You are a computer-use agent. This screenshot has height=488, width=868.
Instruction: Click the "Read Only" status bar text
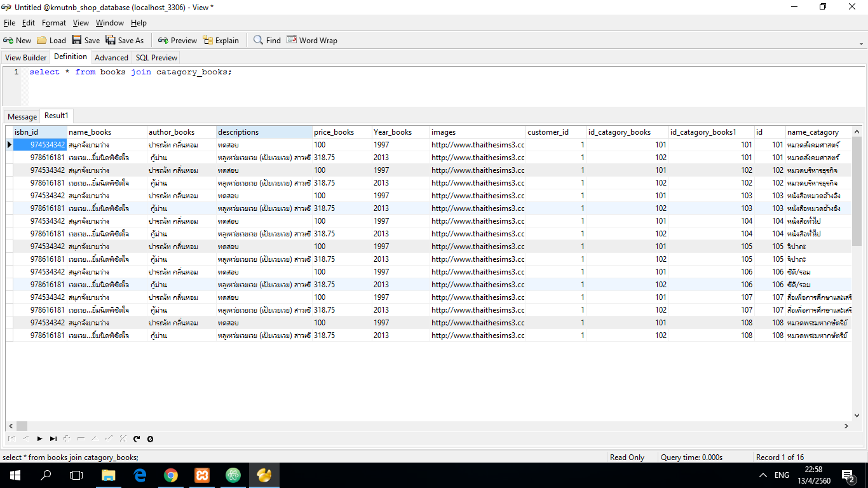tap(627, 457)
